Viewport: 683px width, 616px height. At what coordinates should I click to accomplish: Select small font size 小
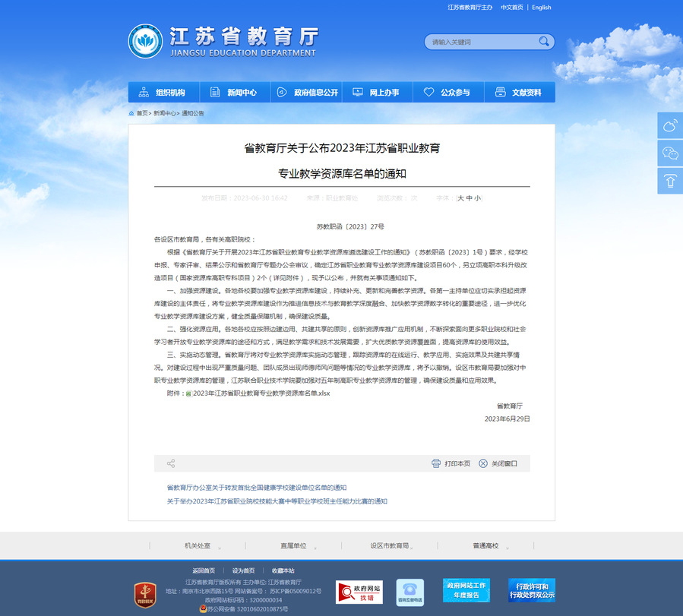tap(478, 198)
